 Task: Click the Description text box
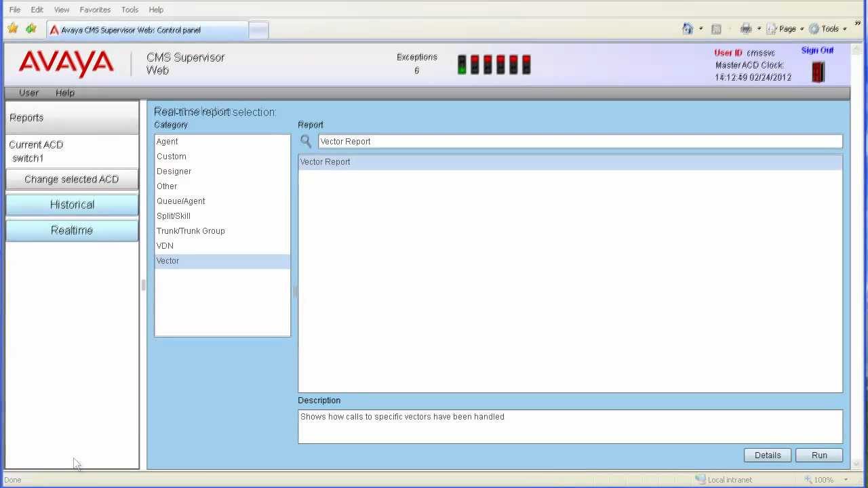pyautogui.click(x=570, y=426)
